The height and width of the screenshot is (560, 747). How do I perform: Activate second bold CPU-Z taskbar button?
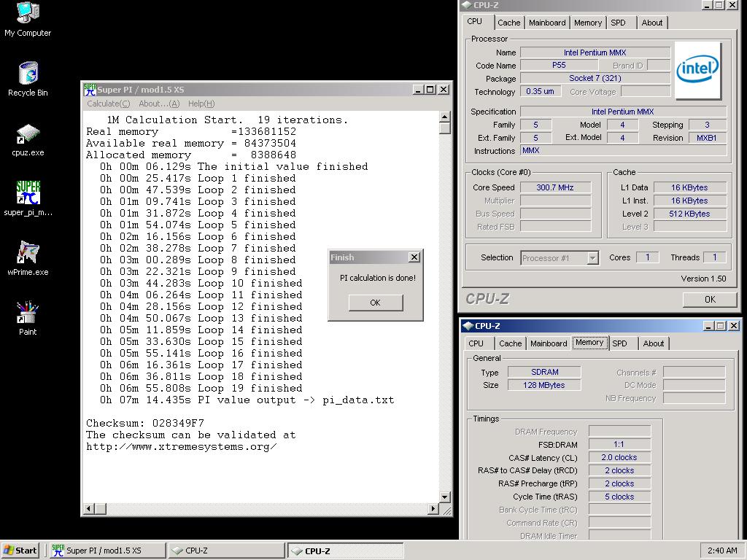(345, 551)
